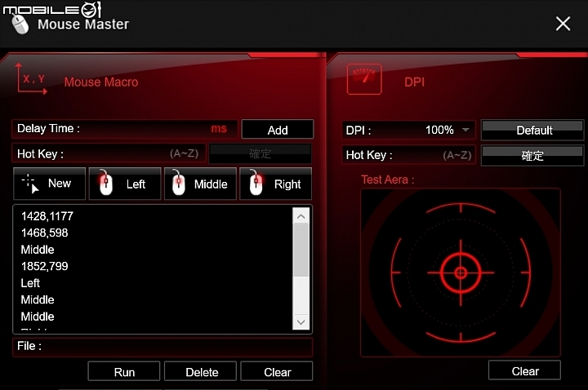Click the Test Aera label
The height and width of the screenshot is (390, 588).
point(388,179)
